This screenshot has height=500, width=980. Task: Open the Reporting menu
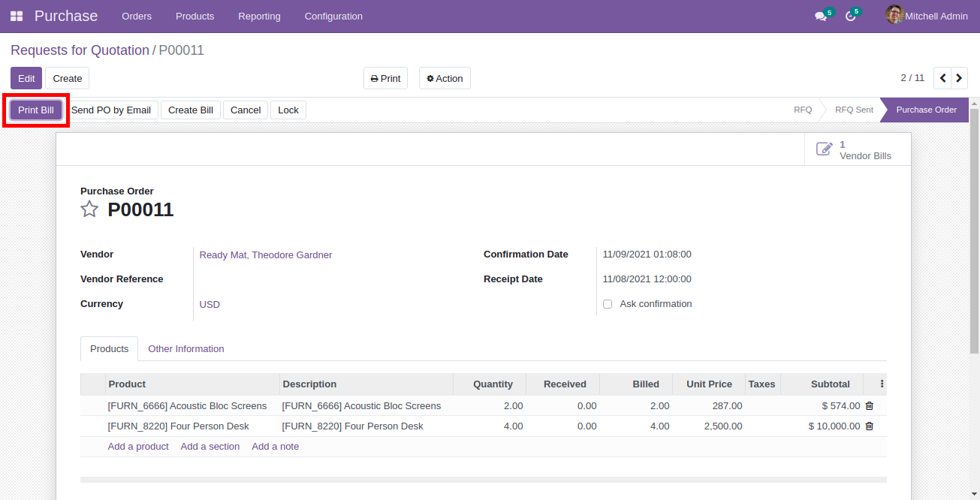[x=259, y=16]
